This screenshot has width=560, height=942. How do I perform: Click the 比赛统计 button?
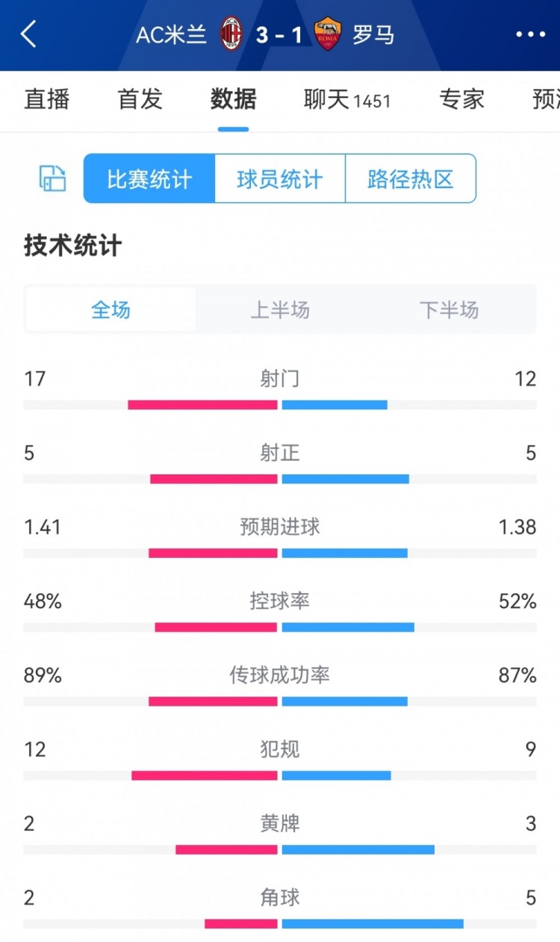pyautogui.click(x=147, y=179)
